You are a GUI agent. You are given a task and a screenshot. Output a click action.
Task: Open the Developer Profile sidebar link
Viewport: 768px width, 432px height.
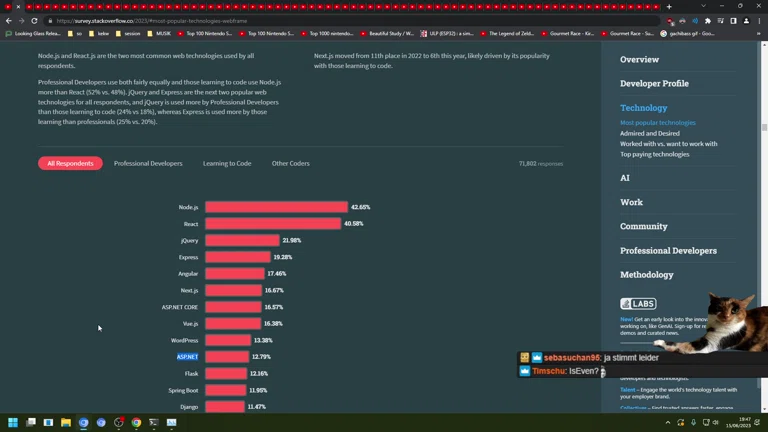pos(654,84)
